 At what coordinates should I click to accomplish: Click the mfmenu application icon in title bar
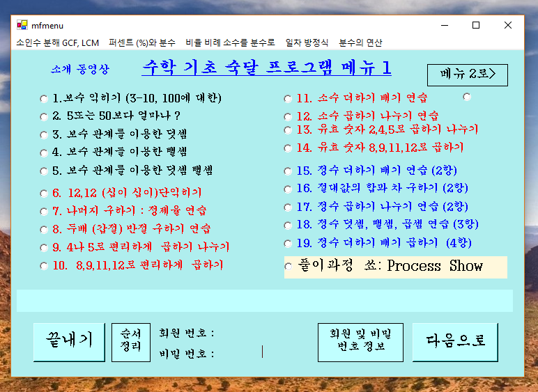[x=22, y=25]
